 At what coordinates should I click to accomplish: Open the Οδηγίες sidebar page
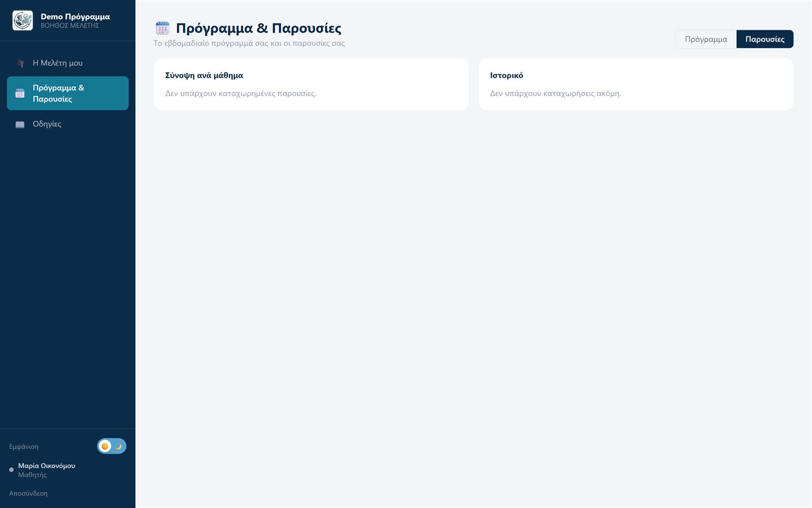67,124
